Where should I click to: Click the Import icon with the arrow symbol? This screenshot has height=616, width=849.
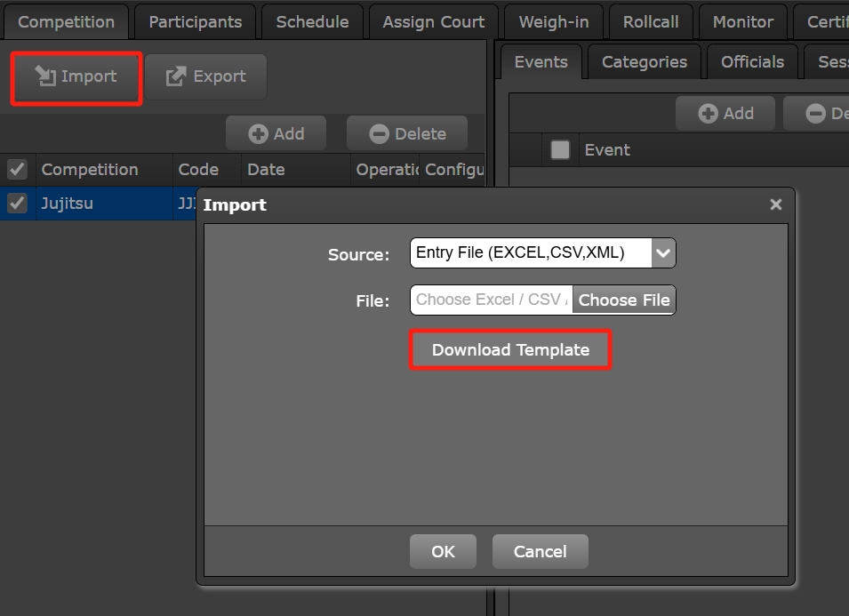point(47,78)
